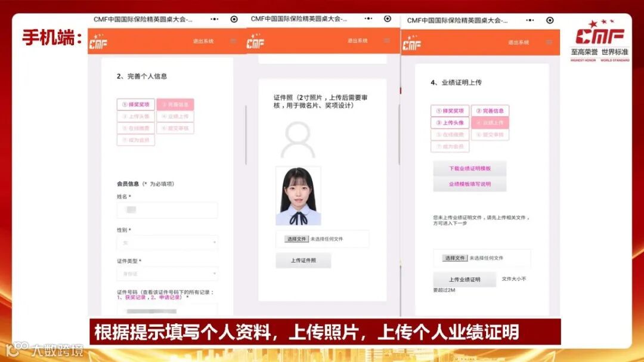Click the 上传证件照 button
This screenshot has height=362, width=644.
(303, 261)
